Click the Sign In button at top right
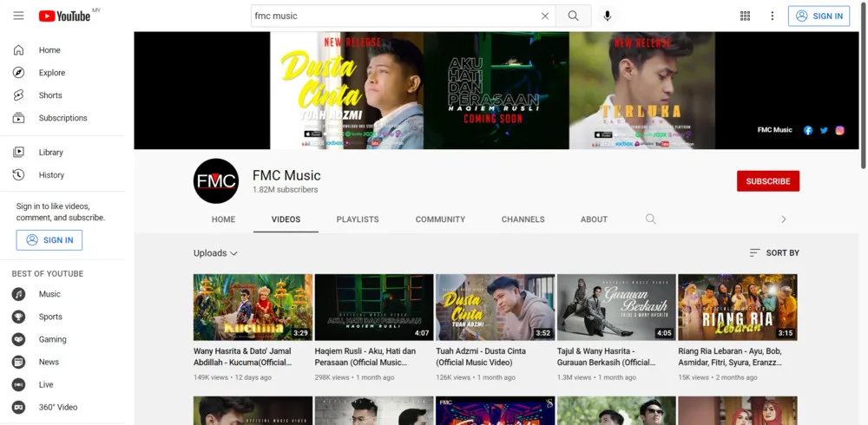 [x=819, y=16]
